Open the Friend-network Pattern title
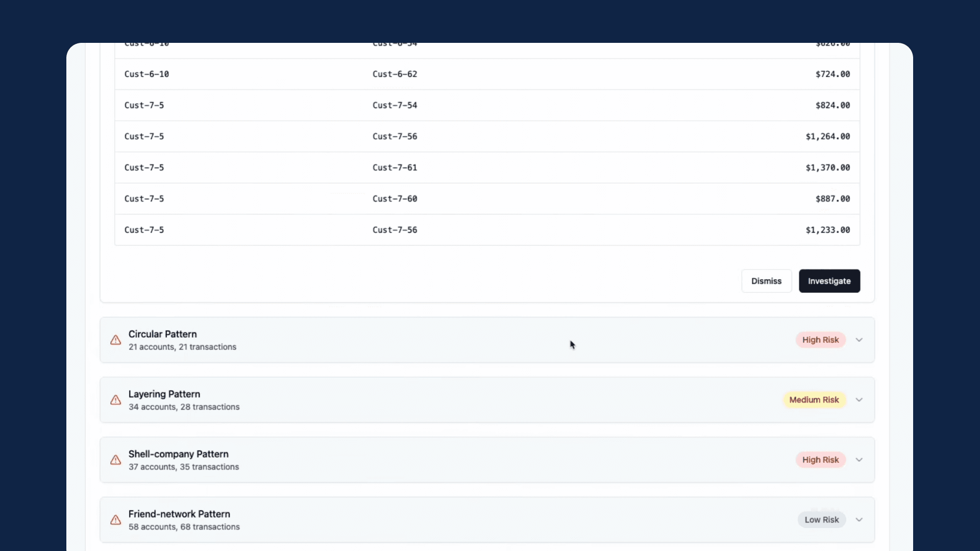Viewport: 980px width, 551px height. click(x=179, y=514)
